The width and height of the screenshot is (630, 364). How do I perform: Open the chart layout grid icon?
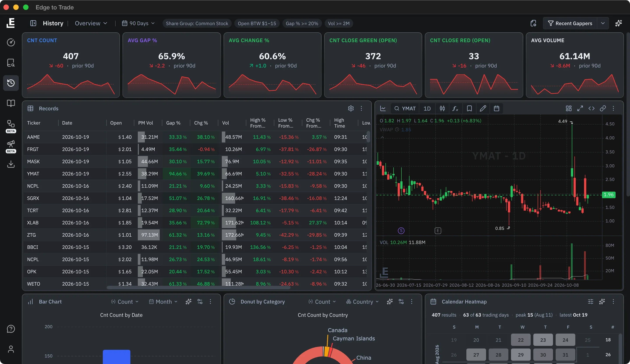[x=569, y=108]
